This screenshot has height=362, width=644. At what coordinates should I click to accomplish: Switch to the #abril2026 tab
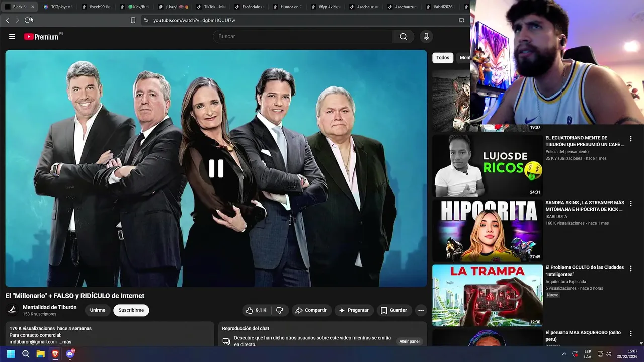[x=440, y=7]
